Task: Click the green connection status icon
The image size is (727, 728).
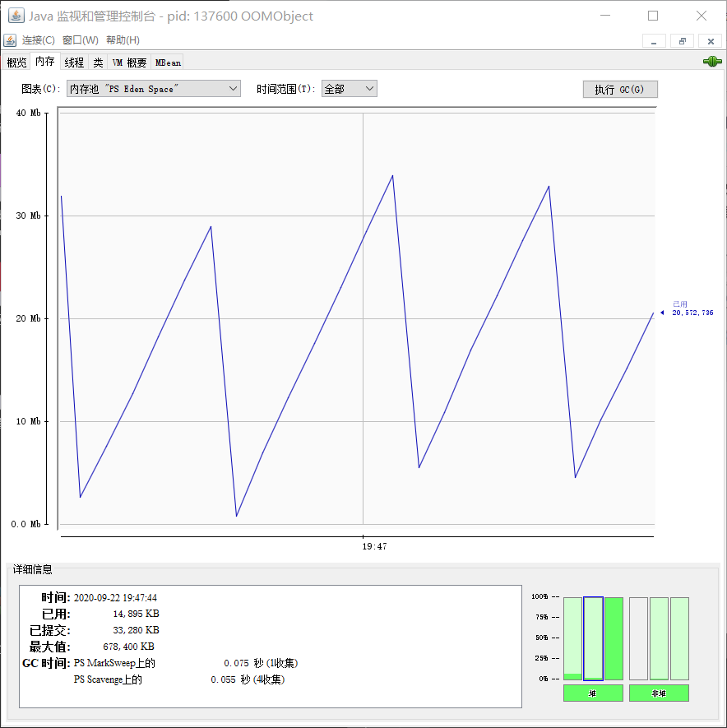Action: (711, 62)
